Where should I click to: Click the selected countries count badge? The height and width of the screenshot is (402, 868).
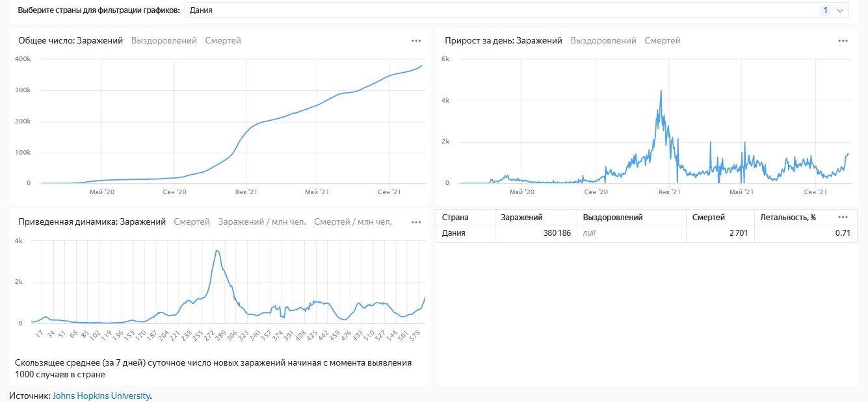[x=825, y=10]
